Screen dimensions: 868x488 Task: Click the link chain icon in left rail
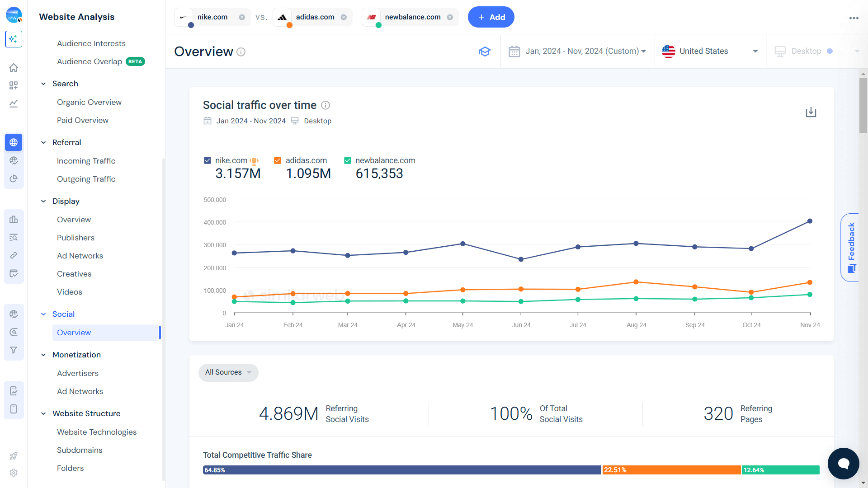click(x=14, y=255)
